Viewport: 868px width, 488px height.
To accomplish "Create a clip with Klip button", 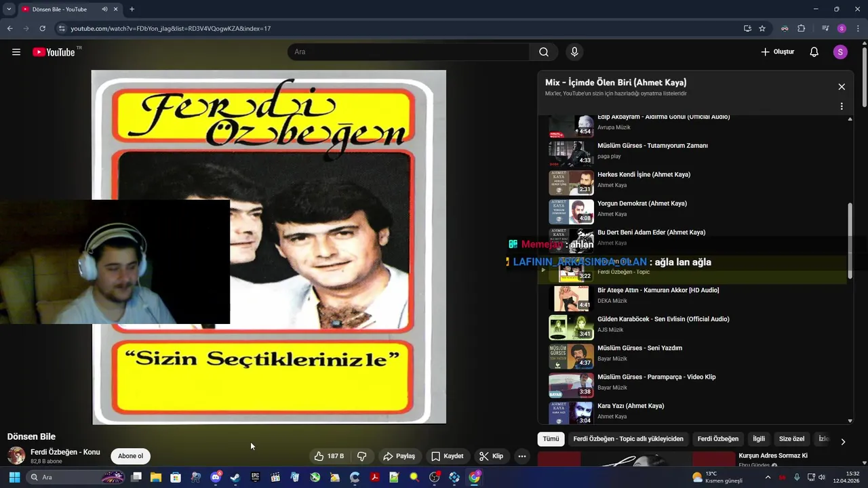I will point(491,456).
